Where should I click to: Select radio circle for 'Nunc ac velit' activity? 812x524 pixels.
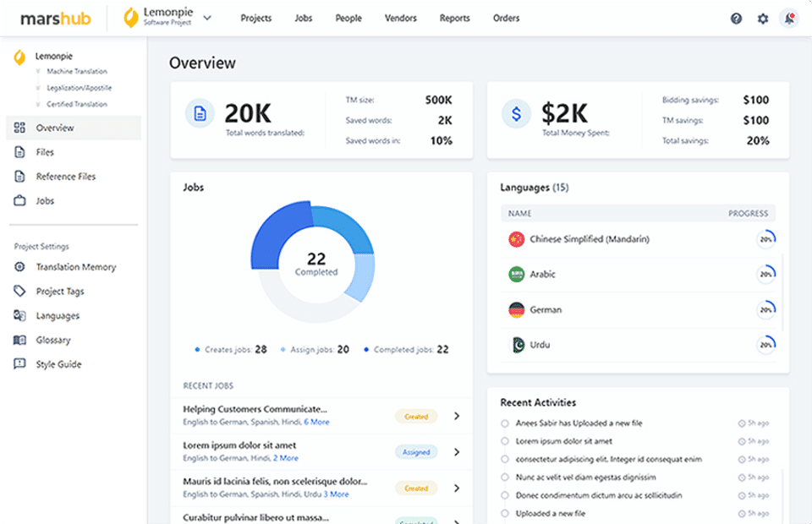(504, 477)
